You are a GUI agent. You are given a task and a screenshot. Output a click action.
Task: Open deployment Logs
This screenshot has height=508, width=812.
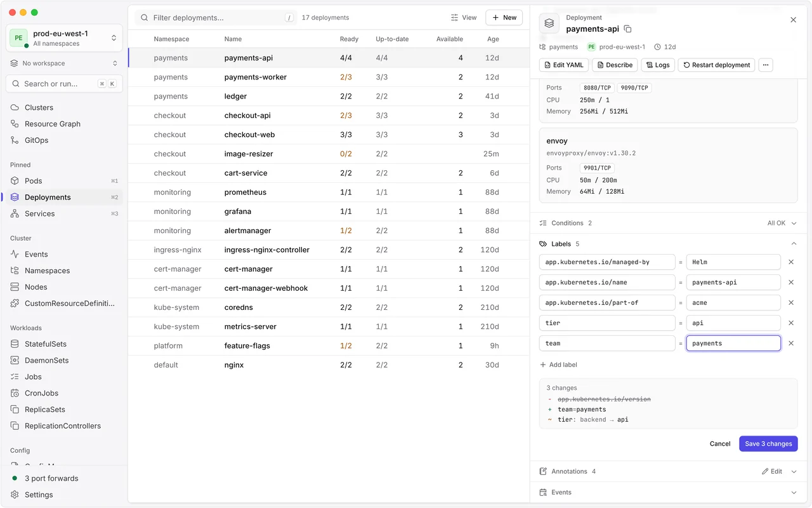pyautogui.click(x=658, y=65)
